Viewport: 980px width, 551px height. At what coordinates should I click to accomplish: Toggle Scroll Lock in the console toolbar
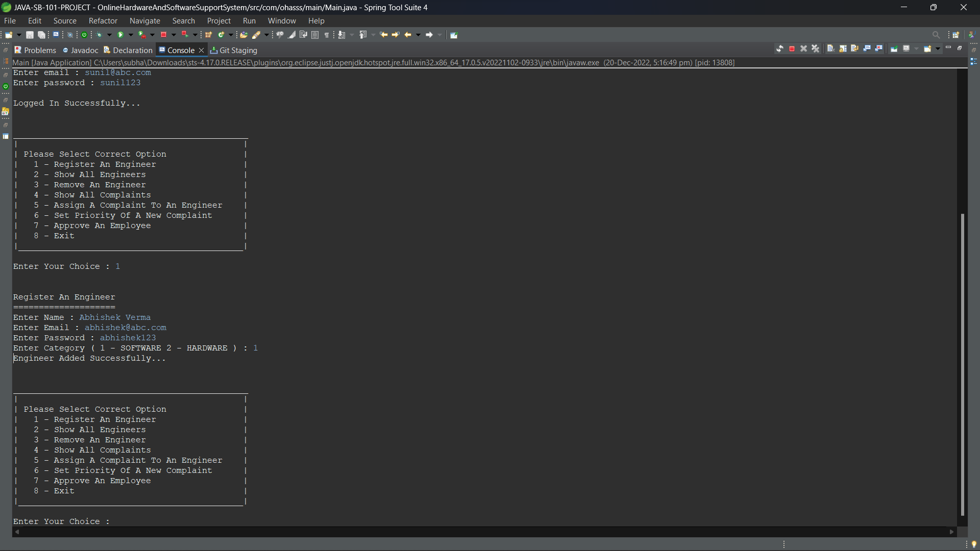(x=843, y=49)
